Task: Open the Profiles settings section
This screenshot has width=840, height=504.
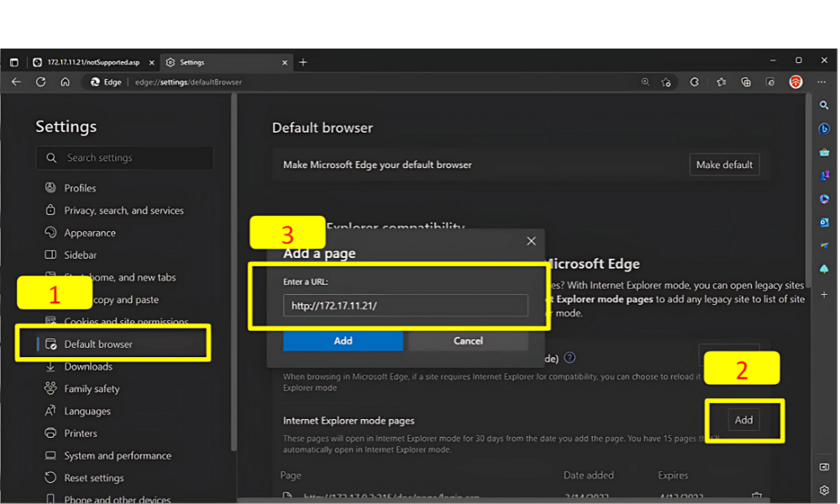Action: point(80,188)
